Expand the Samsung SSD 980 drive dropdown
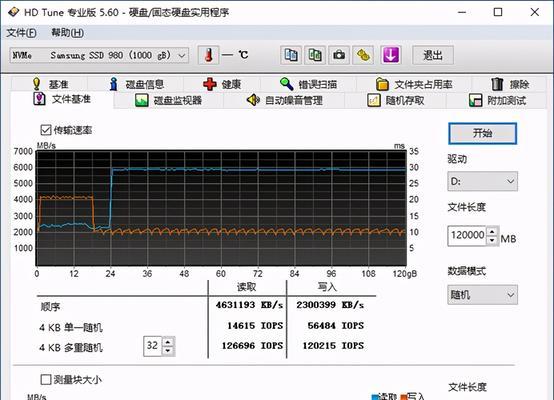The image size is (554, 400). pyautogui.click(x=99, y=55)
